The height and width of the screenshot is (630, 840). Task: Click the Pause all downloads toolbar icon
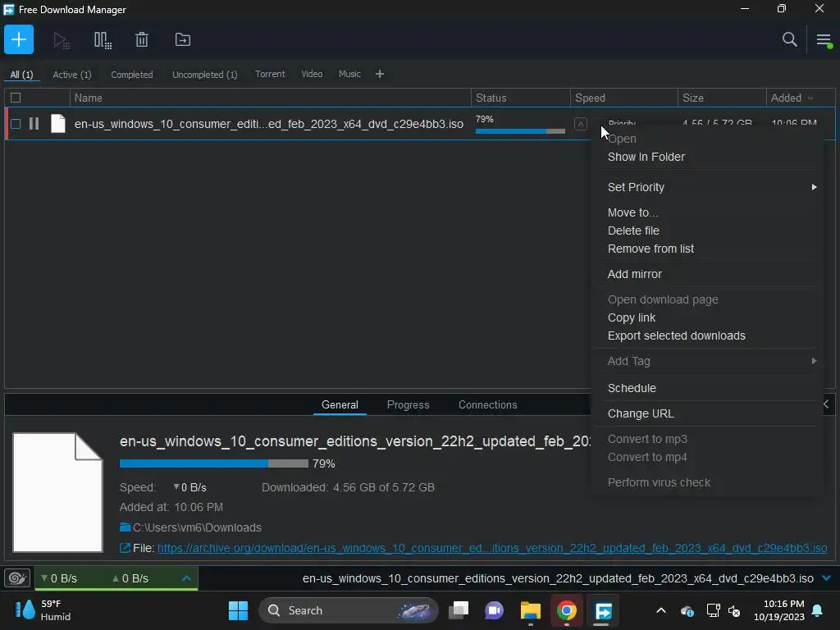pos(103,40)
